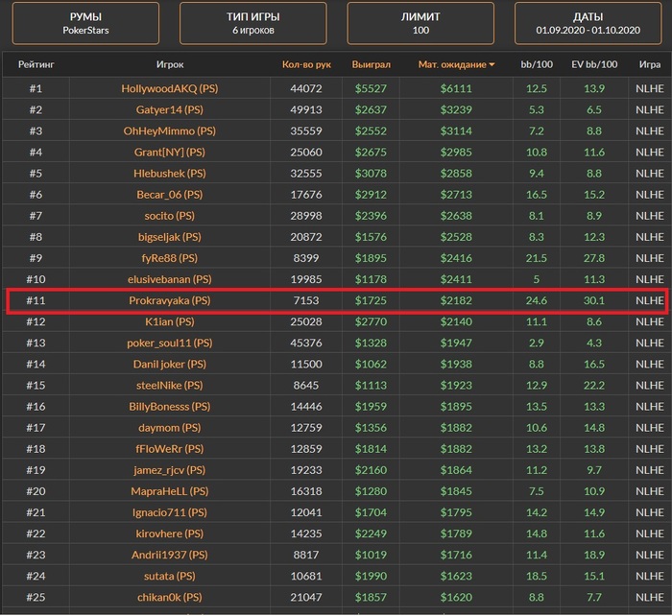
Task: Sort by bb/100 column header
Action: pos(537,64)
